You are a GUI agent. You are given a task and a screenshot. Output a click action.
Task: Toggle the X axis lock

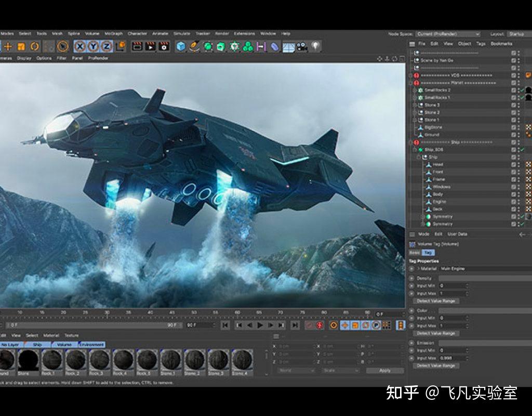coord(80,46)
